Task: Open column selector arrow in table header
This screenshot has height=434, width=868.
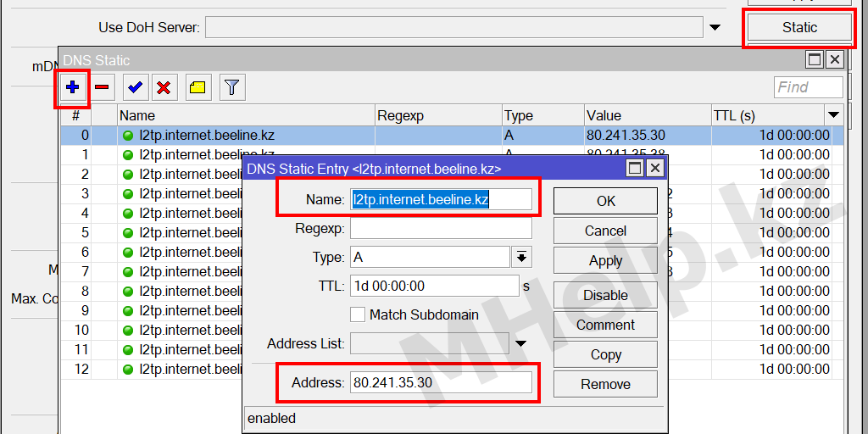Action: click(834, 115)
